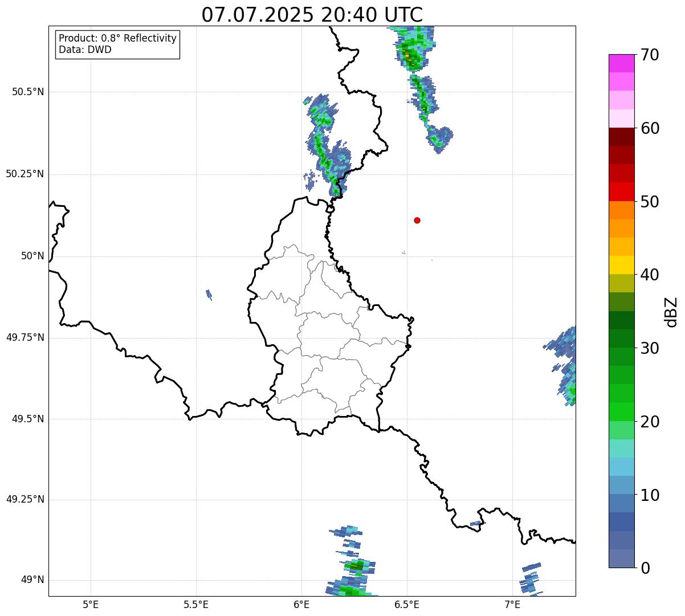The width and height of the screenshot is (685, 616).
Task: Click the 60 colorbar tick value
Action: tap(650, 128)
